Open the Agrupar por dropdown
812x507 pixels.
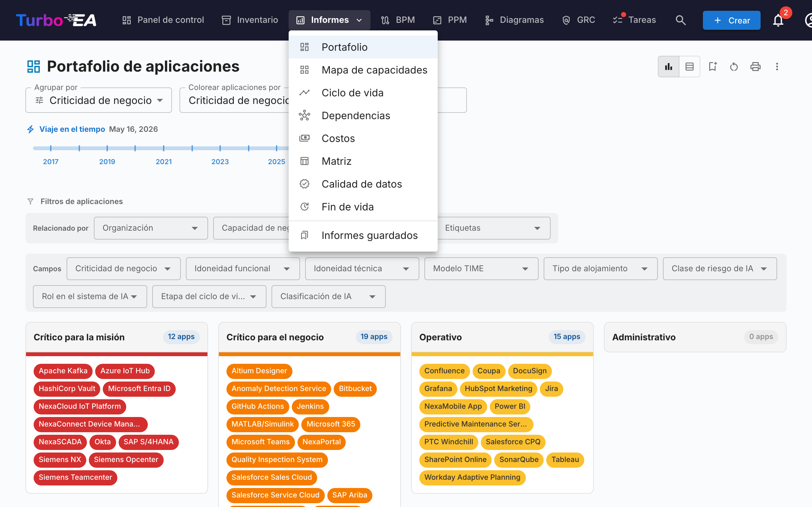99,100
